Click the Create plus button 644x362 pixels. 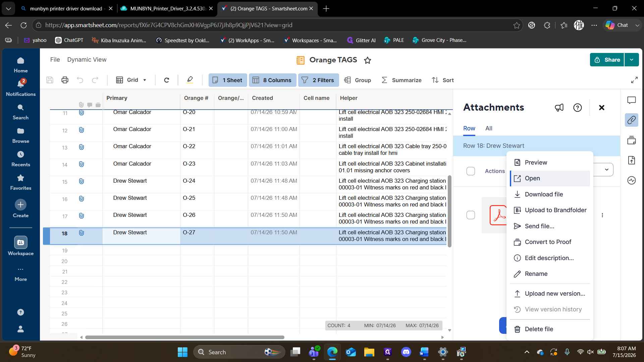pos(20,204)
